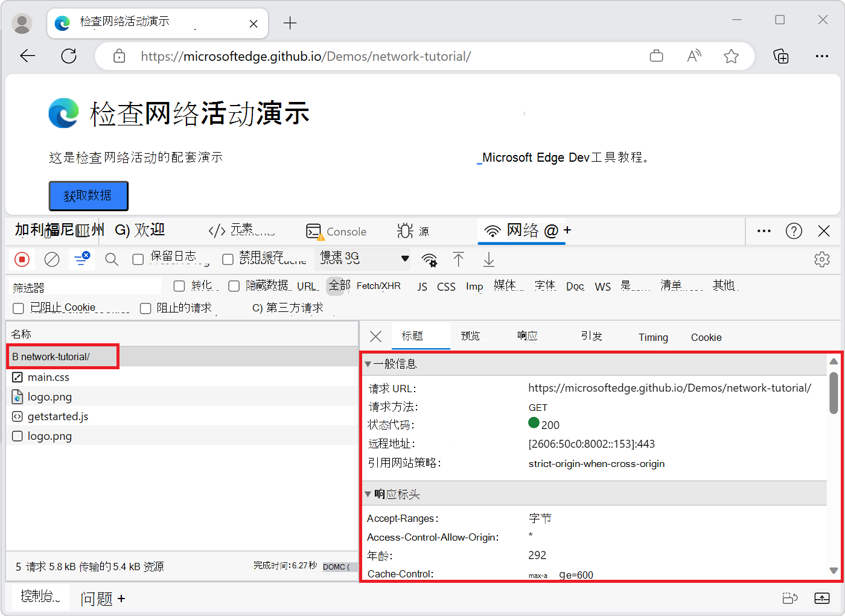
Task: Open more tools plus button beside 网络
Action: point(567,230)
